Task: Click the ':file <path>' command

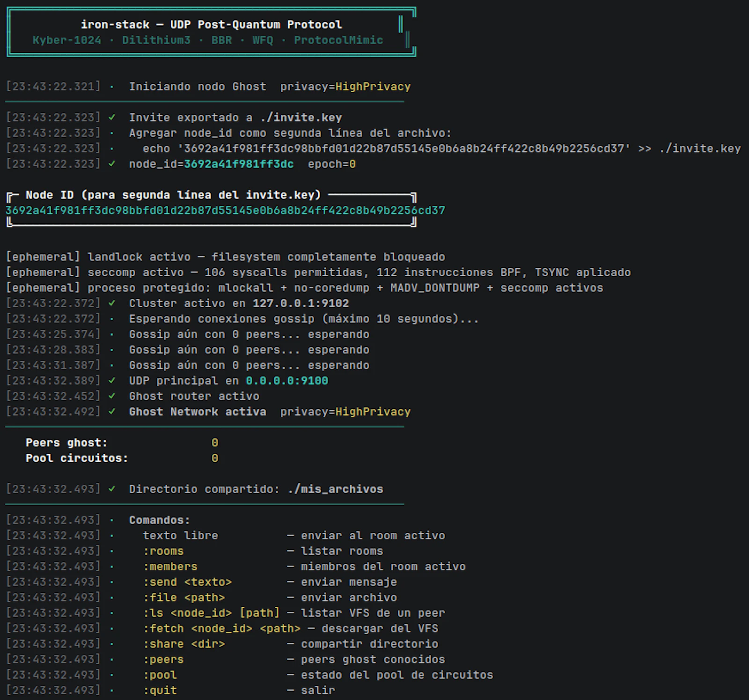Action: (184, 597)
